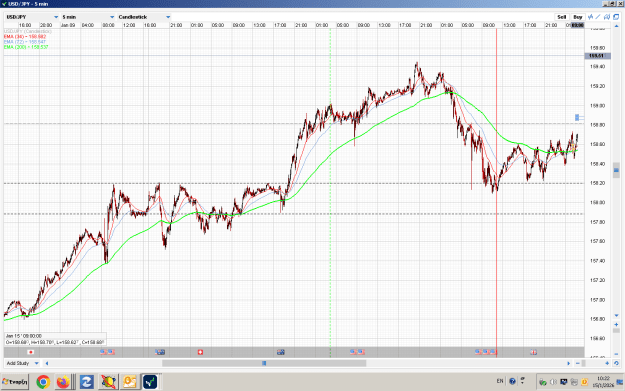Click the vertical zoom slider handle
This screenshot has width=625, height=391.
616,331
